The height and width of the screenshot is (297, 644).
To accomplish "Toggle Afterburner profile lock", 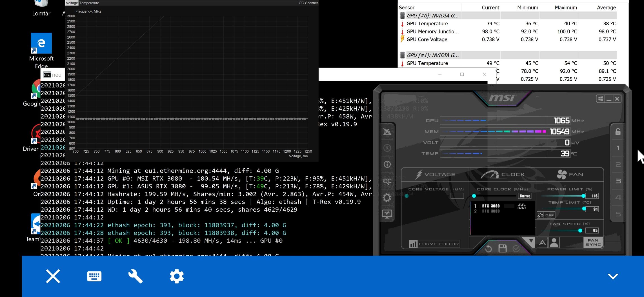I will click(618, 131).
